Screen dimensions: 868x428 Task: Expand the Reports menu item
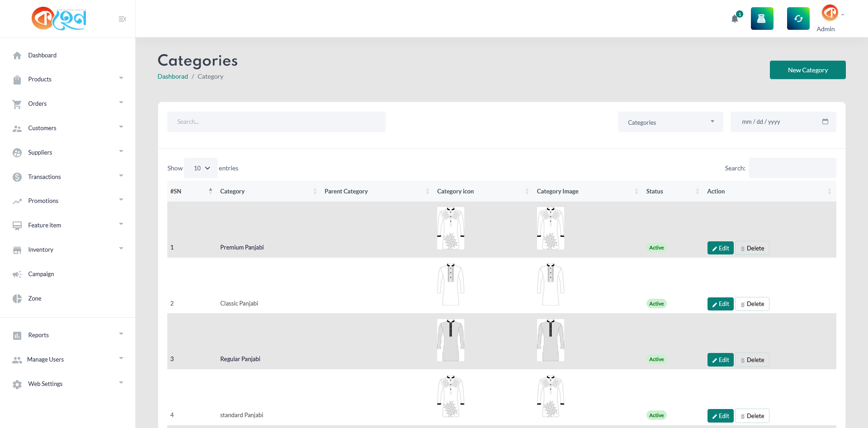tap(68, 335)
